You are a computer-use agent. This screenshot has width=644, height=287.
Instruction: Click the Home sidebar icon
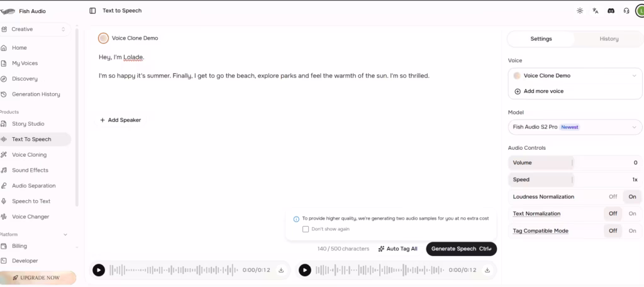point(4,48)
